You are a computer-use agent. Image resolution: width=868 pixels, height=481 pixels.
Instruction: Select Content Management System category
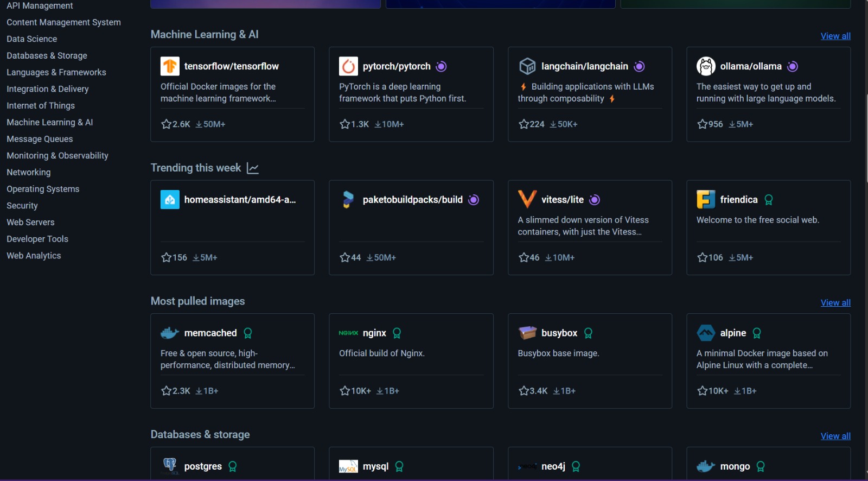tap(63, 22)
